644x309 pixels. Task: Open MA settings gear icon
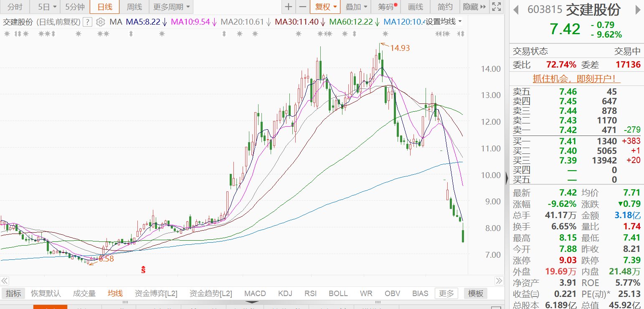click(100, 22)
